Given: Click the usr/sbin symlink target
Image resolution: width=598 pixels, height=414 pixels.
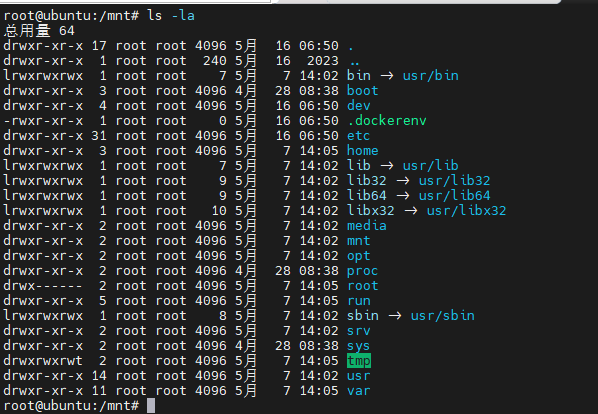Looking at the screenshot, I should click(442, 316).
